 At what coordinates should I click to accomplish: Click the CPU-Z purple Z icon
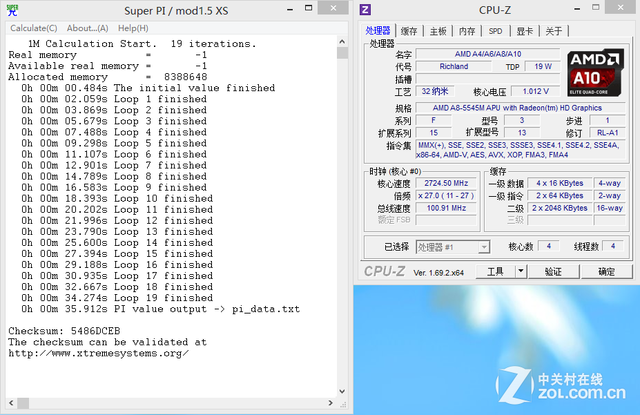(x=365, y=9)
